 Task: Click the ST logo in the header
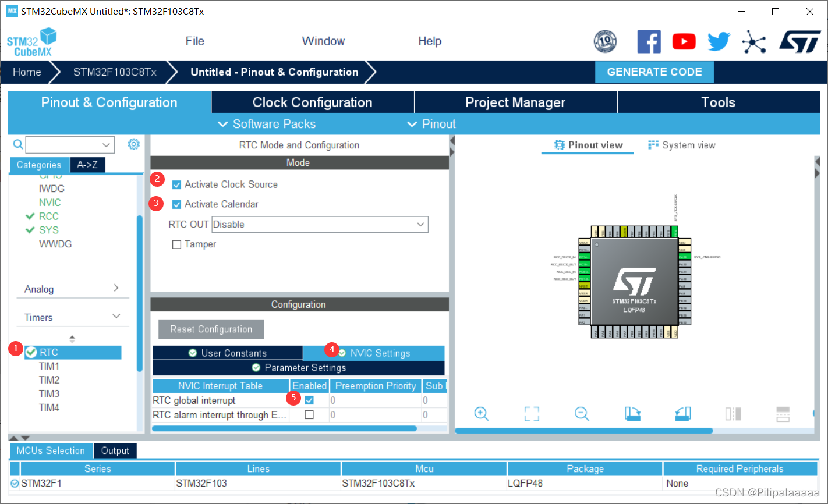[800, 41]
